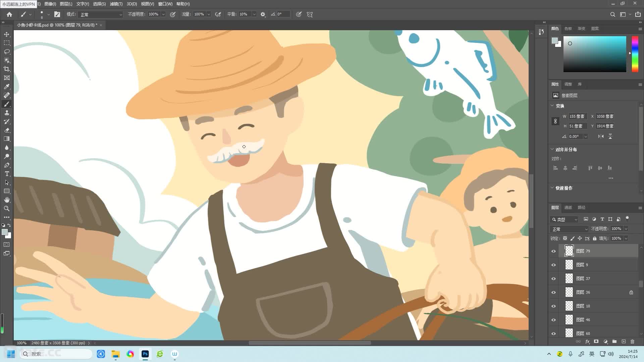Image resolution: width=644 pixels, height=362 pixels.
Task: Hide layer 图层 79
Action: click(x=553, y=251)
